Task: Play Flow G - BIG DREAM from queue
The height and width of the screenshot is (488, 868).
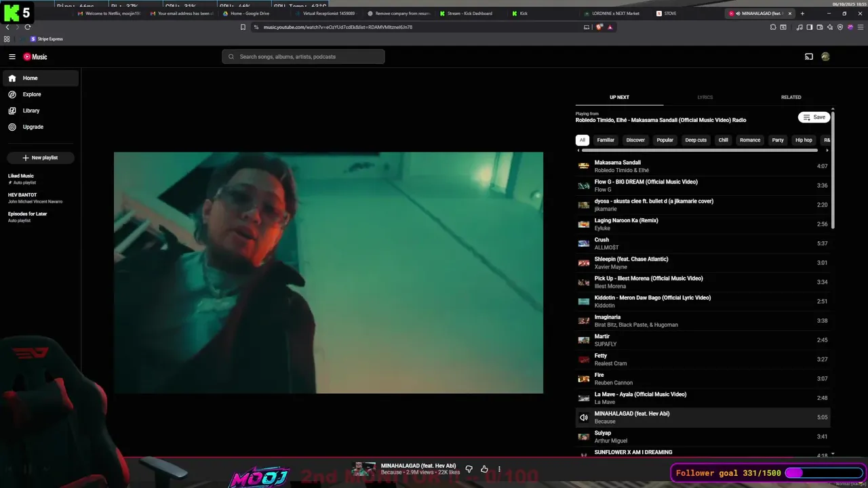Action: click(x=703, y=186)
